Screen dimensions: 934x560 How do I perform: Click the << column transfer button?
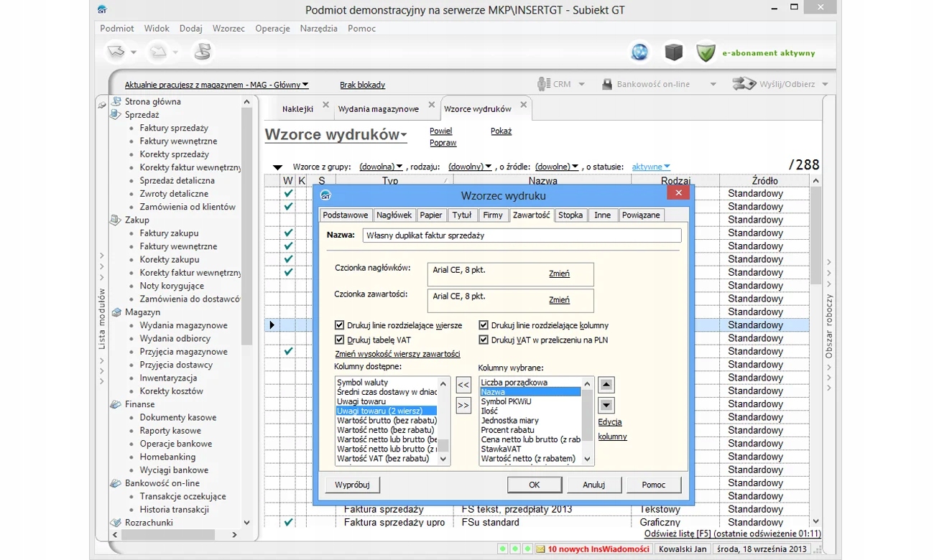tap(463, 385)
